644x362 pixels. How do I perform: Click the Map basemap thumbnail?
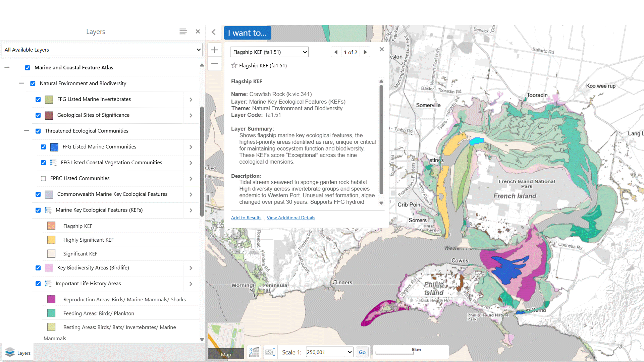click(x=226, y=341)
